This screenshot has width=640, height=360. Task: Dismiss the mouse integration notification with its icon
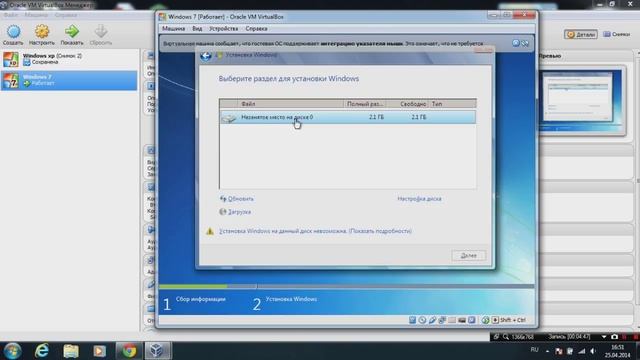click(x=516, y=43)
